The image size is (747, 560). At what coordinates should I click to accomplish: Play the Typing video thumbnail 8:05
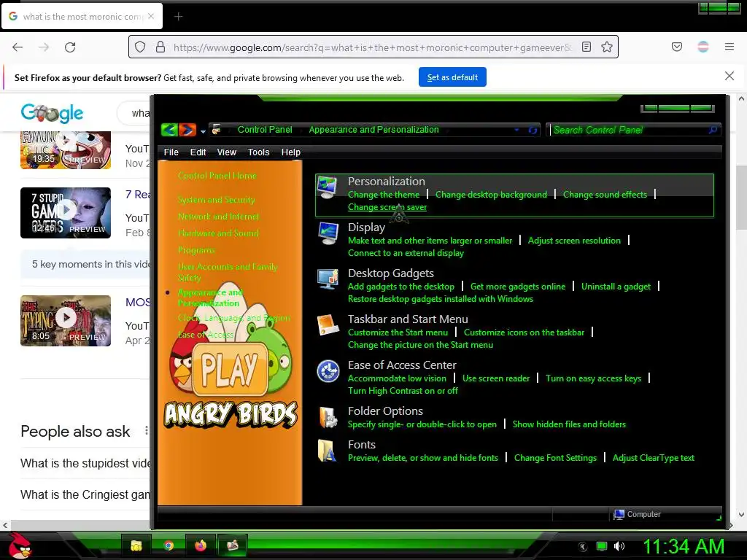66,321
